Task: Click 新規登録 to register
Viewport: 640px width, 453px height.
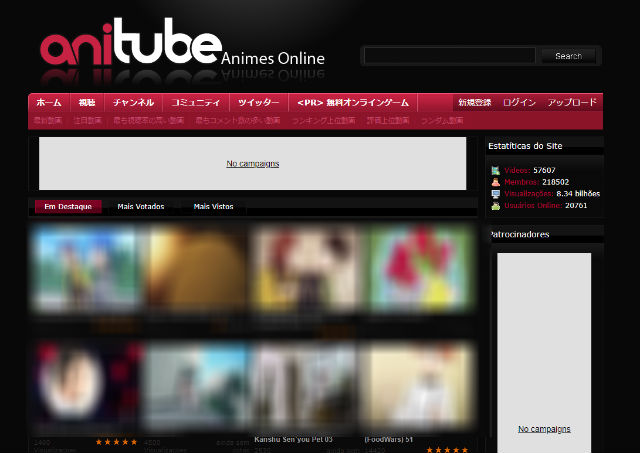Action: [x=475, y=102]
